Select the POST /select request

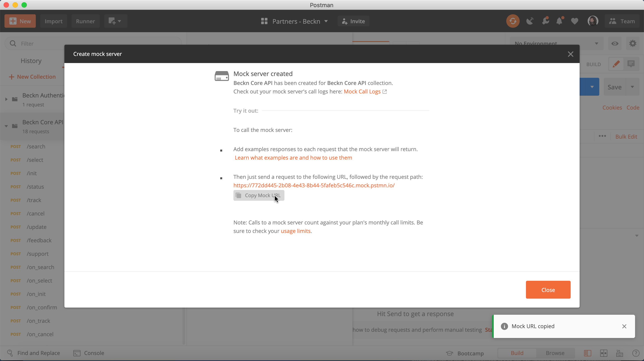tap(32, 160)
